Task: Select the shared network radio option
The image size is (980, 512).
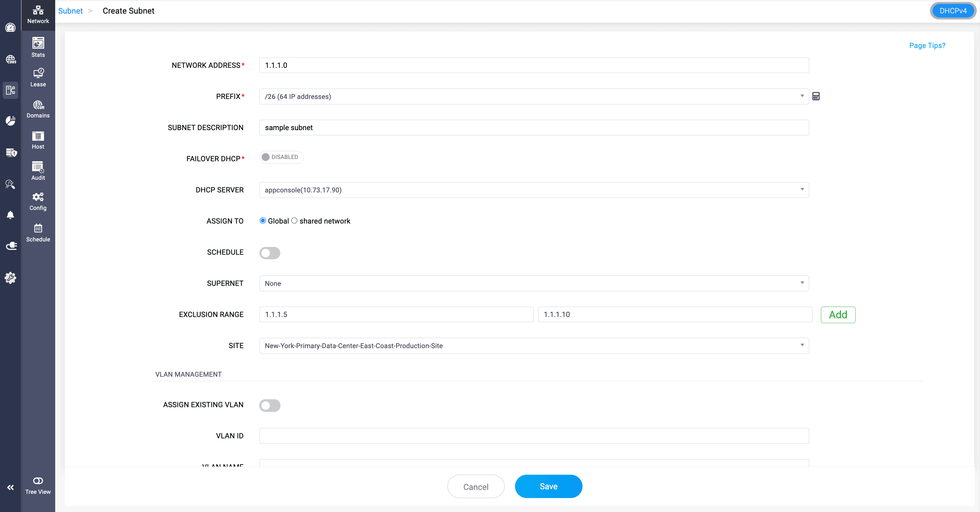Action: coord(295,221)
